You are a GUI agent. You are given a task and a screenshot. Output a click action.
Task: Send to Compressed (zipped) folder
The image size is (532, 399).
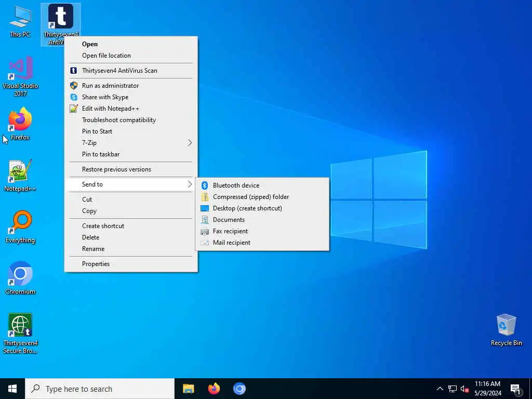(x=262, y=197)
